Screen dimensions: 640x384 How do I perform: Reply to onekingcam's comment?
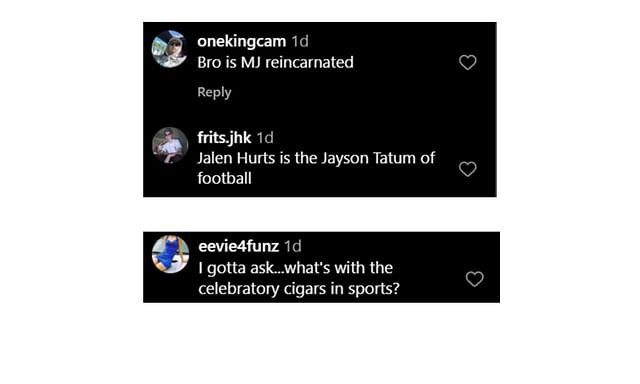point(214,92)
